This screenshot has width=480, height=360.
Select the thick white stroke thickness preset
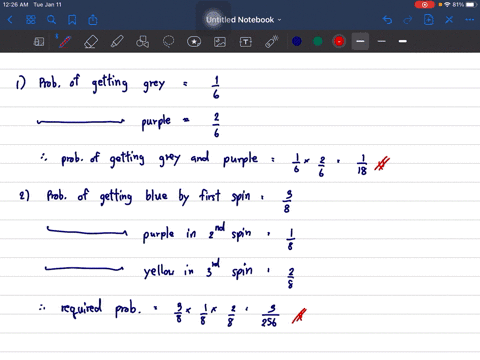403,41
